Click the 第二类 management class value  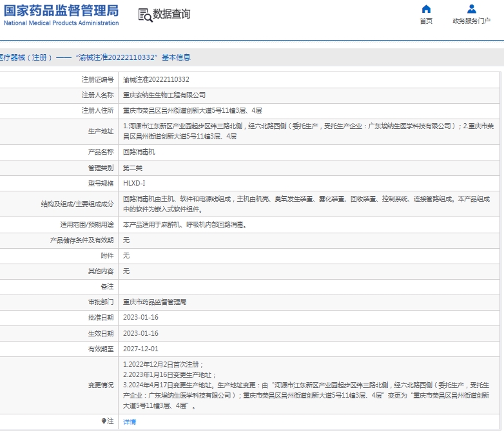133,168
